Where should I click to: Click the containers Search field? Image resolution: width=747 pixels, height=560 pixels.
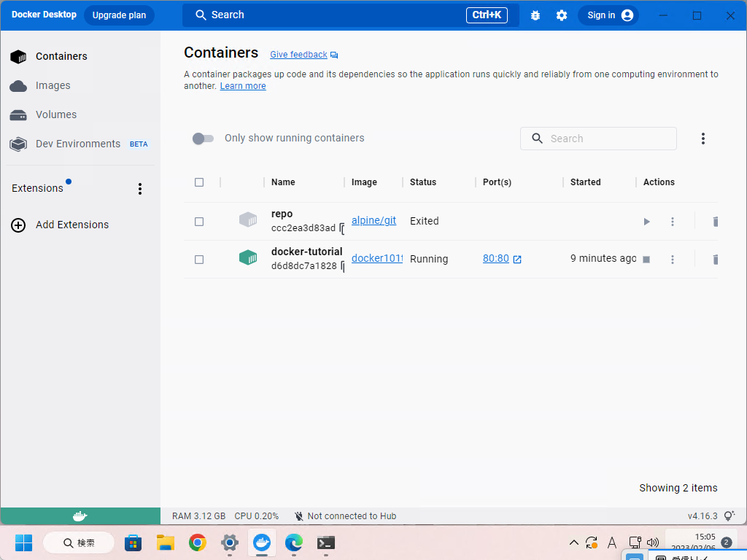click(598, 139)
